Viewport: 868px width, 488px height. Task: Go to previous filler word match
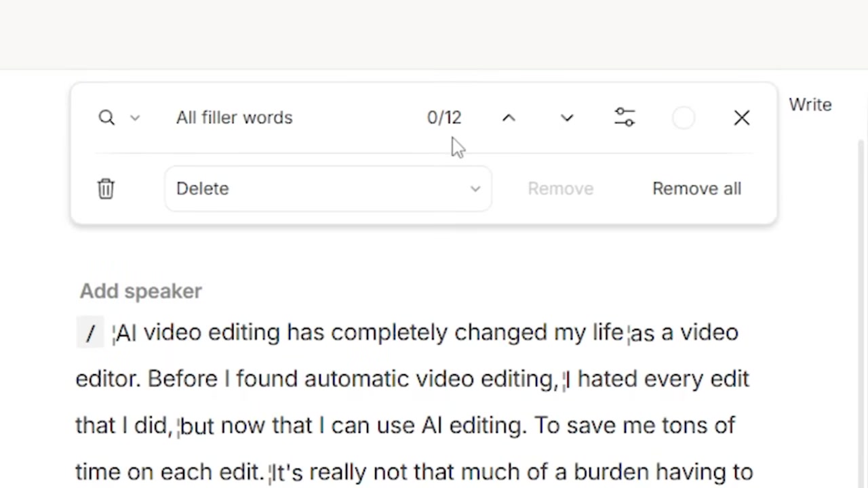coord(509,118)
